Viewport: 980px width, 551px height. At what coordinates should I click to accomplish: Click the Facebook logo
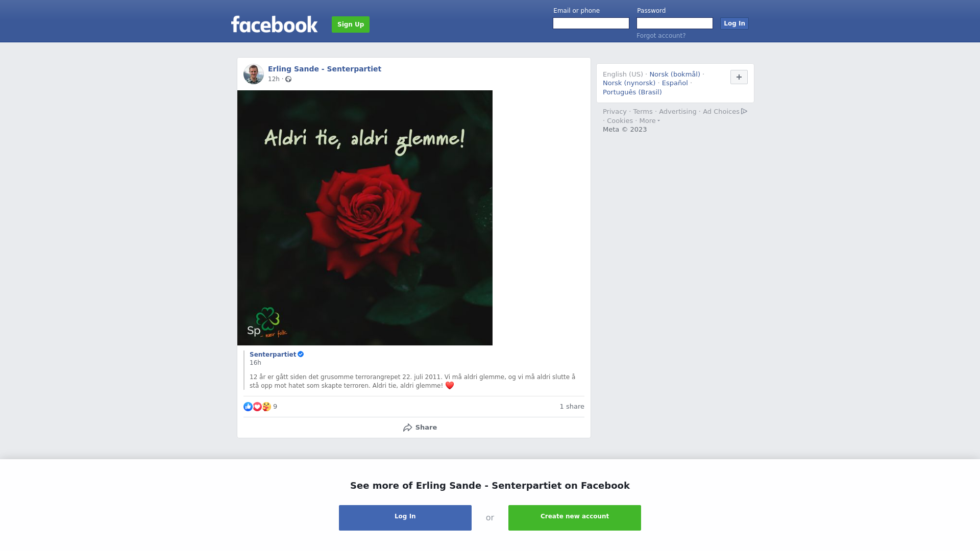[274, 24]
